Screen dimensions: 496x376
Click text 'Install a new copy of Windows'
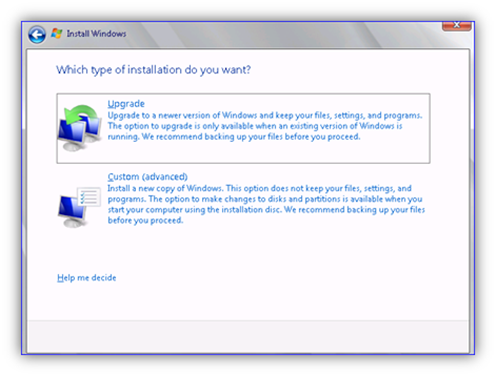(x=165, y=188)
